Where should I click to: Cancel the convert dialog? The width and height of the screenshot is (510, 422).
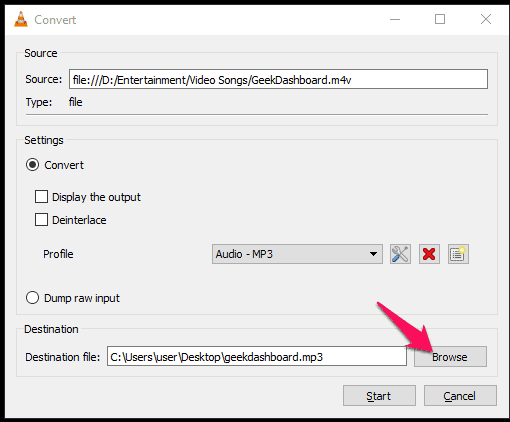(460, 396)
